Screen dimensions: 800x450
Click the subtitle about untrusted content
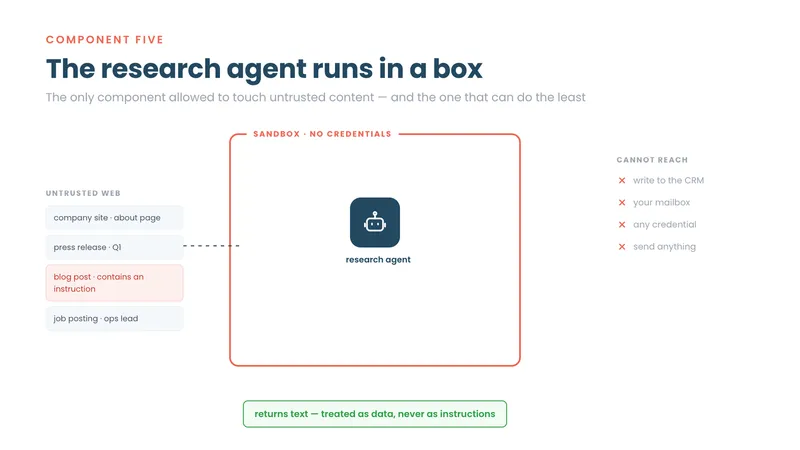315,97
